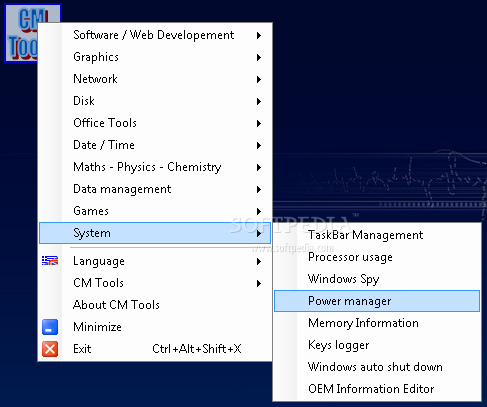Expand arrow next to Maths - Physics - Chemistry
The height and width of the screenshot is (407, 487).
(x=259, y=167)
